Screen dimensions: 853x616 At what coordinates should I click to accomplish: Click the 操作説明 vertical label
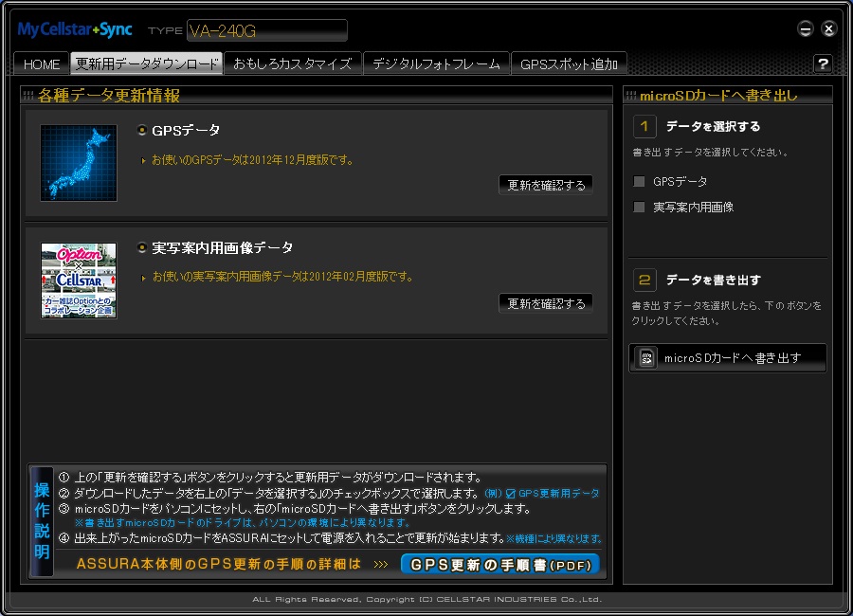(42, 521)
